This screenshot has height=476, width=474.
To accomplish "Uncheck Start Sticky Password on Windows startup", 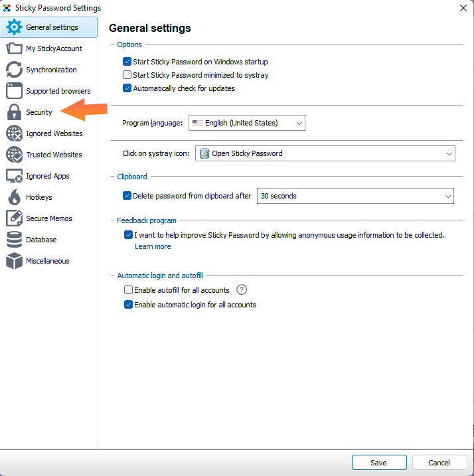I will point(127,62).
